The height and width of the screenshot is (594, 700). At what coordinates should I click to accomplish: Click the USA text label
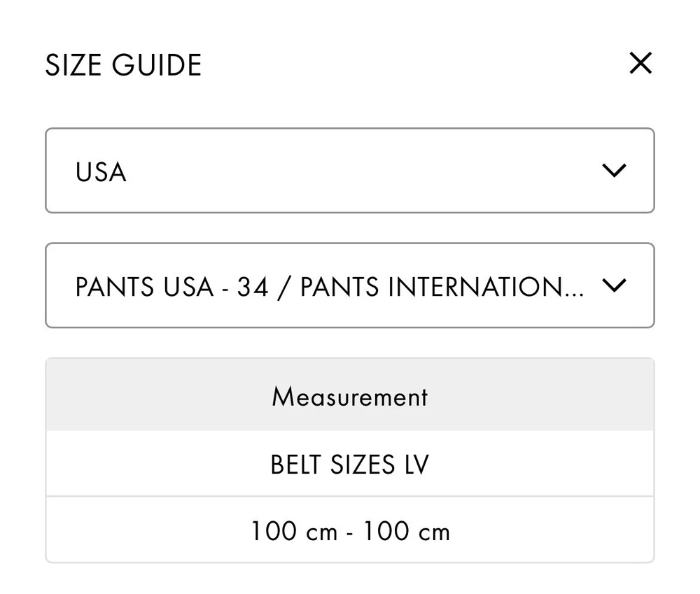click(101, 171)
